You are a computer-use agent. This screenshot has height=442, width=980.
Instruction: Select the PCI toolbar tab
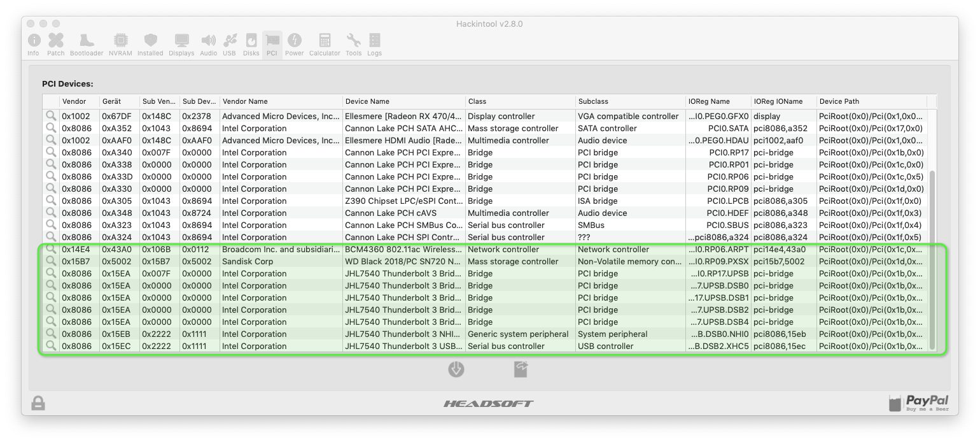pos(272,45)
